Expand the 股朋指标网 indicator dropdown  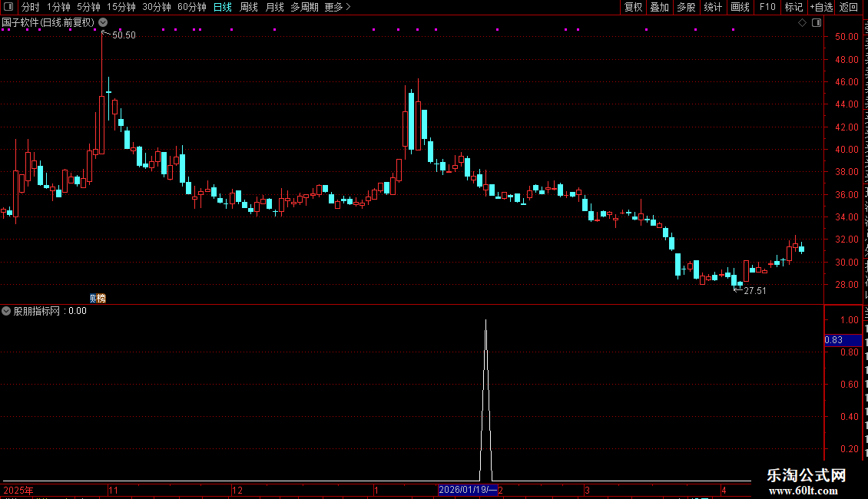pos(6,311)
